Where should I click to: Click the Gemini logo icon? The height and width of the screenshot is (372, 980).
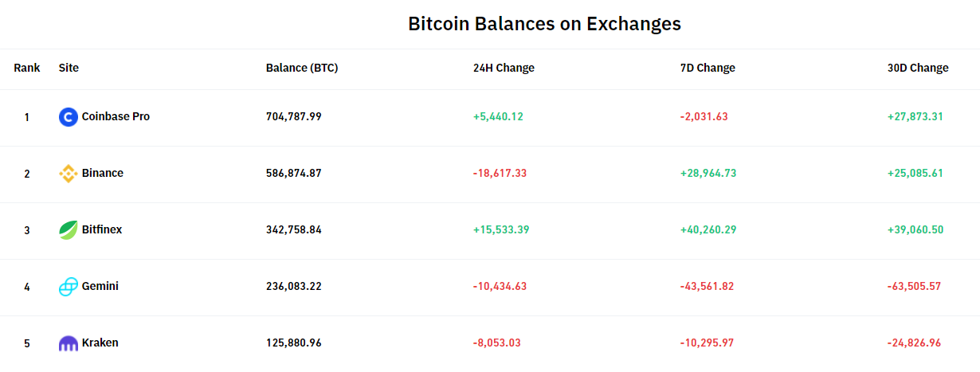[69, 287]
